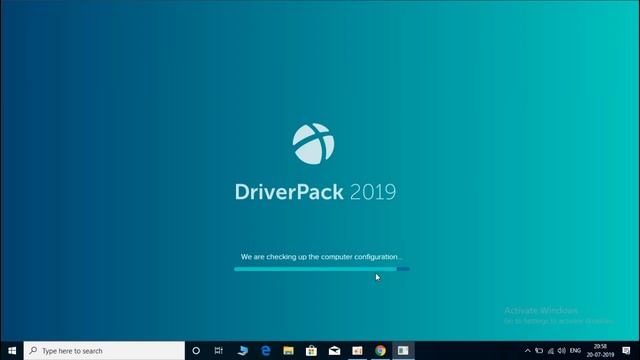Select the active DriverPack taskbar button

(403, 351)
